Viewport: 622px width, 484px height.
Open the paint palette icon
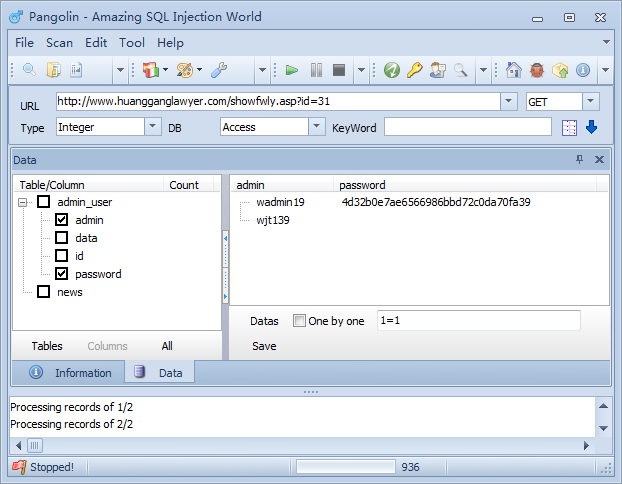click(185, 70)
